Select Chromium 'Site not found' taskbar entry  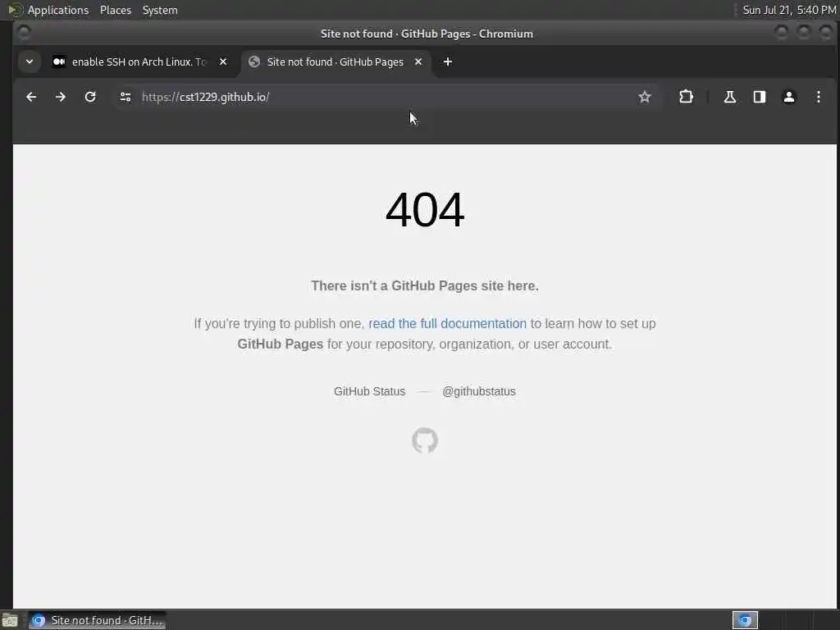pyautogui.click(x=97, y=620)
